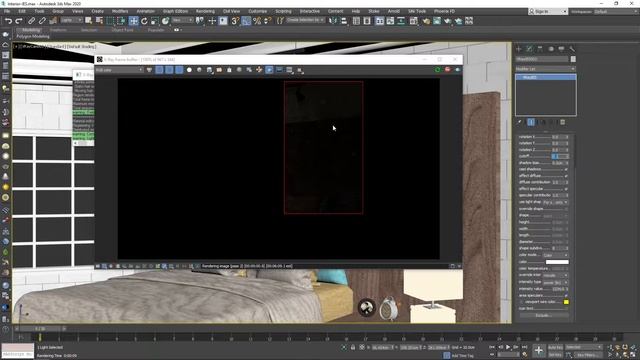Open the Workspaces Default dropdown
Image resolution: width=640 pixels, height=360 pixels.
616,11
